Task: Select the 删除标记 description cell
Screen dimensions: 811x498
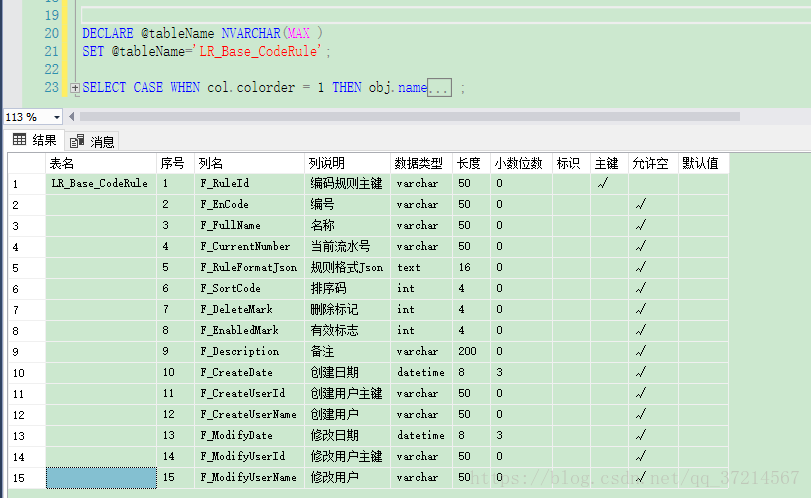Action: click(x=348, y=310)
